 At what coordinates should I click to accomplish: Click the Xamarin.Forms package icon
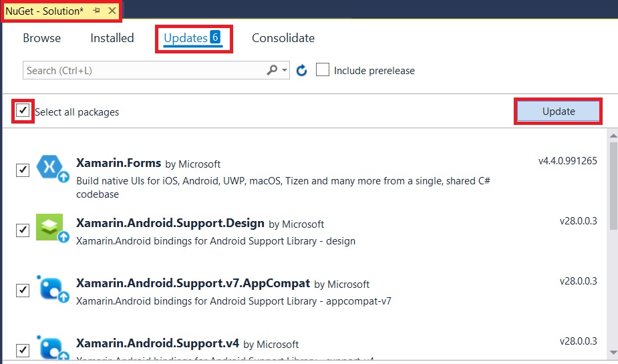pos(52,168)
